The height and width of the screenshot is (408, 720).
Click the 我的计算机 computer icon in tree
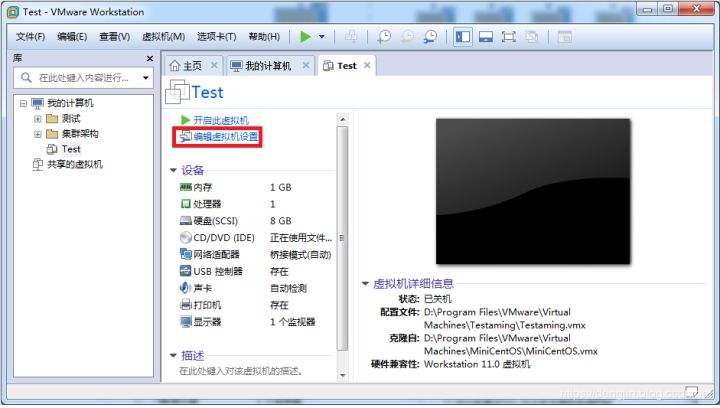coord(38,103)
